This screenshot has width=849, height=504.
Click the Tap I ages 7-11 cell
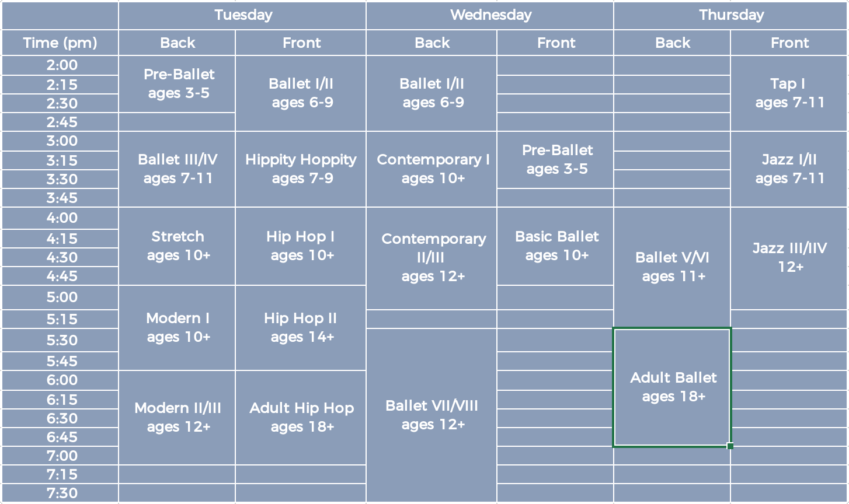click(x=789, y=93)
